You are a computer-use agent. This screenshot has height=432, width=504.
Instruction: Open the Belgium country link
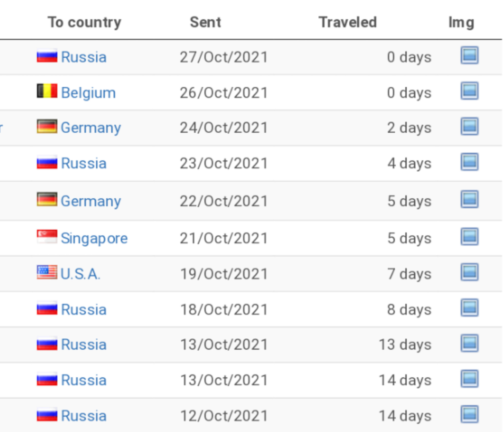(x=88, y=93)
